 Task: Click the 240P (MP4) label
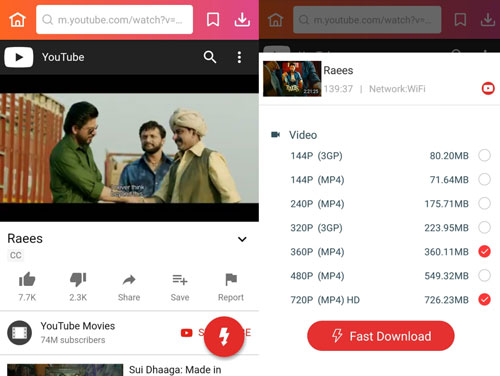click(x=317, y=204)
